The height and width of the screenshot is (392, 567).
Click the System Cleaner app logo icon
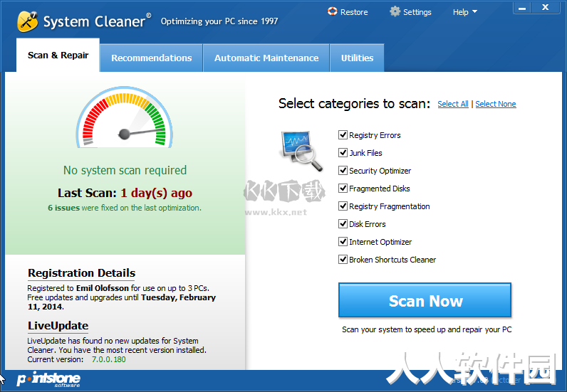pyautogui.click(x=28, y=21)
